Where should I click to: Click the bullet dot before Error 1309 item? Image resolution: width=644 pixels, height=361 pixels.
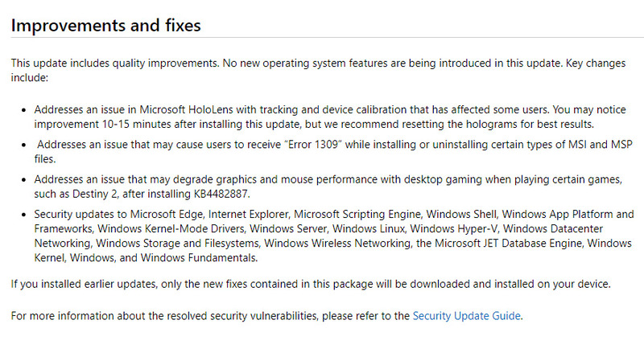[x=25, y=143]
